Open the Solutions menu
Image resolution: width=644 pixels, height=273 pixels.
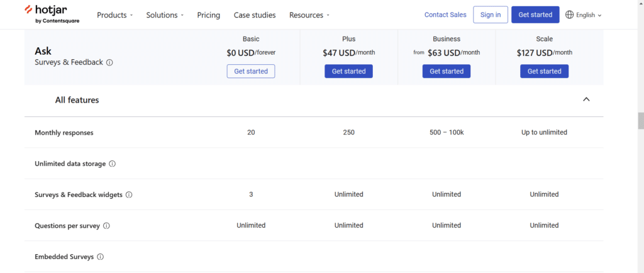coord(165,15)
